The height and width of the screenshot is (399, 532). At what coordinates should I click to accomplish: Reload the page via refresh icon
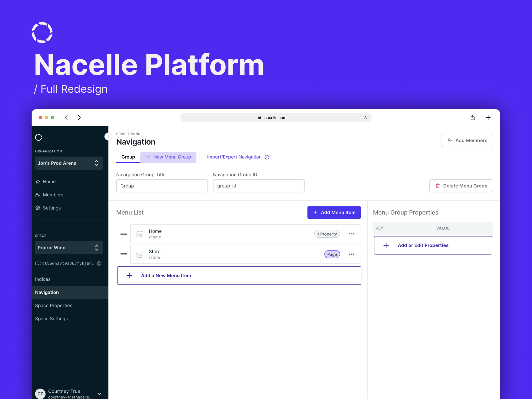click(365, 117)
